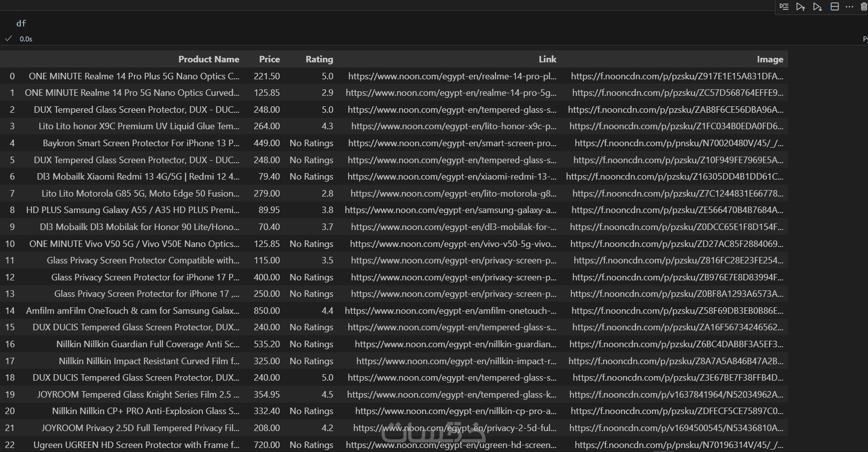Click 'Lito Lito Motorola G85 5G' product name

coord(140,194)
